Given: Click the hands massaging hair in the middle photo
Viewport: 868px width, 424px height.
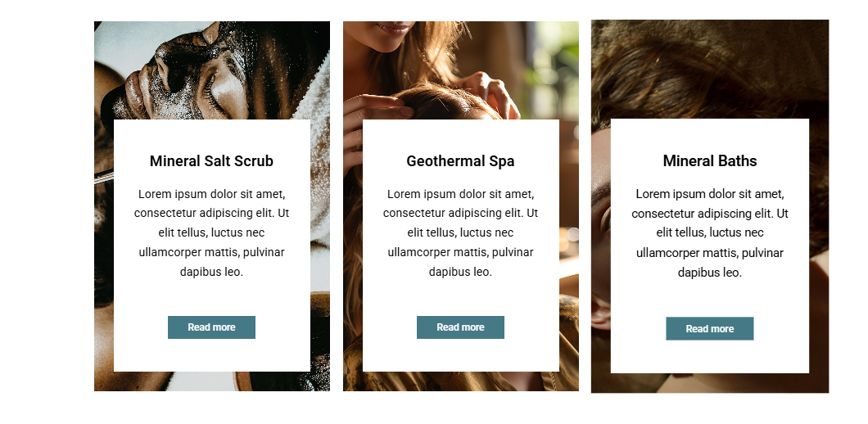Looking at the screenshot, I should pos(432,100).
